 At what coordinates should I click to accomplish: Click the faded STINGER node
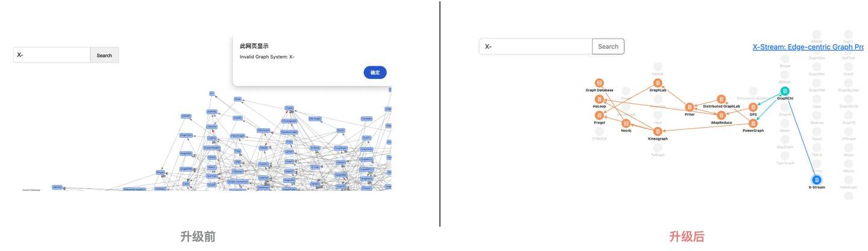coord(599,131)
